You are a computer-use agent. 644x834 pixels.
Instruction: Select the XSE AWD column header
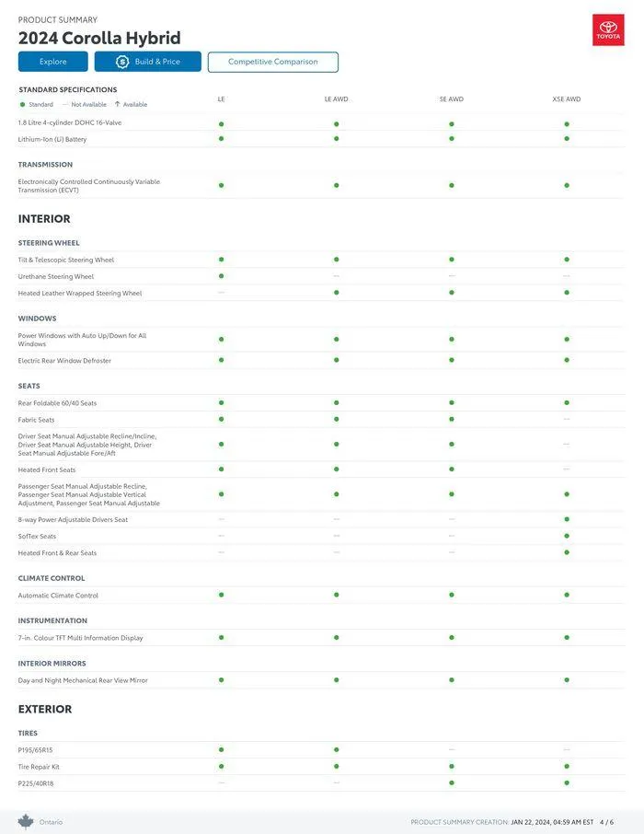pyautogui.click(x=567, y=98)
